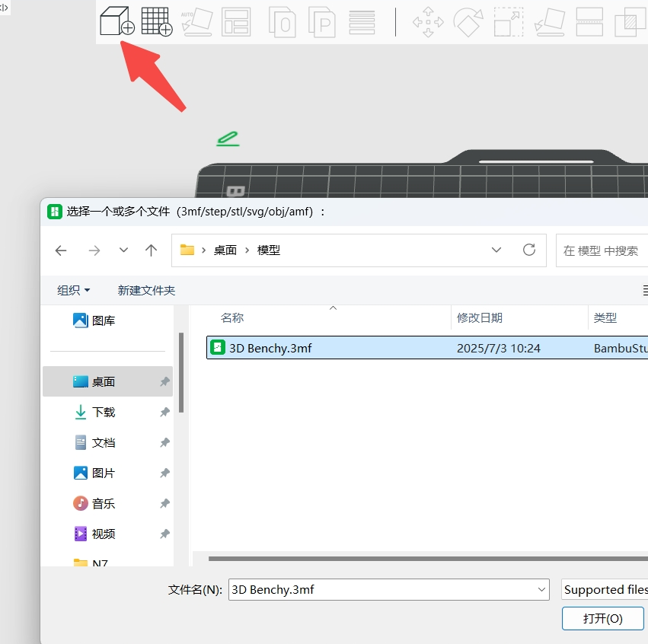Expand the 组织 dropdown menu
Viewport: 648px width, 644px height.
point(74,290)
